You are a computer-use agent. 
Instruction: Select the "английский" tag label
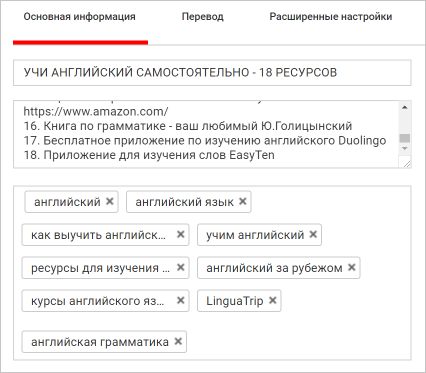coord(67,202)
